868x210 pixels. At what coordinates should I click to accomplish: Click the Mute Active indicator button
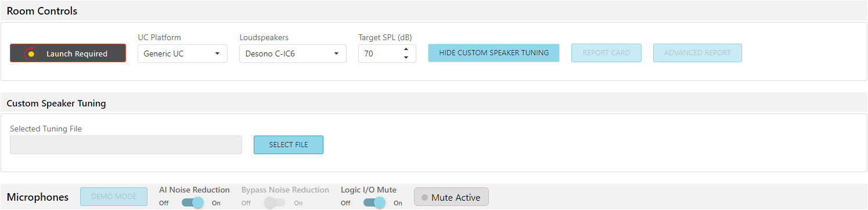click(x=451, y=197)
